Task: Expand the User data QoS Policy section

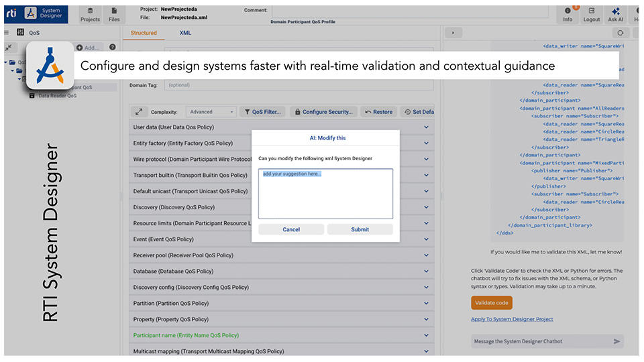Action: (425, 127)
